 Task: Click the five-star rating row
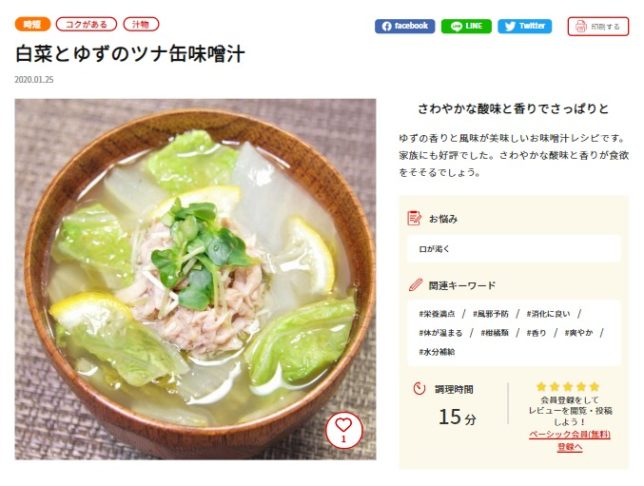click(x=567, y=386)
